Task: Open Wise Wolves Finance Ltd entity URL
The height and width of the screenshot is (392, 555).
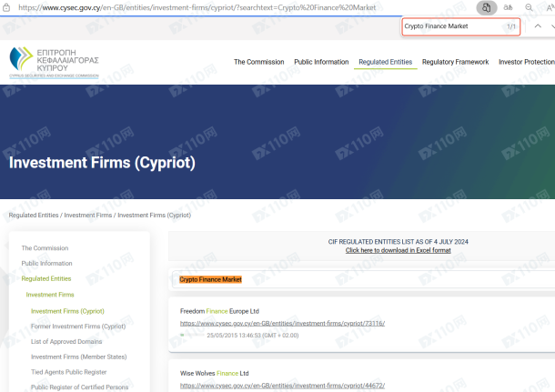Action: (x=283, y=386)
